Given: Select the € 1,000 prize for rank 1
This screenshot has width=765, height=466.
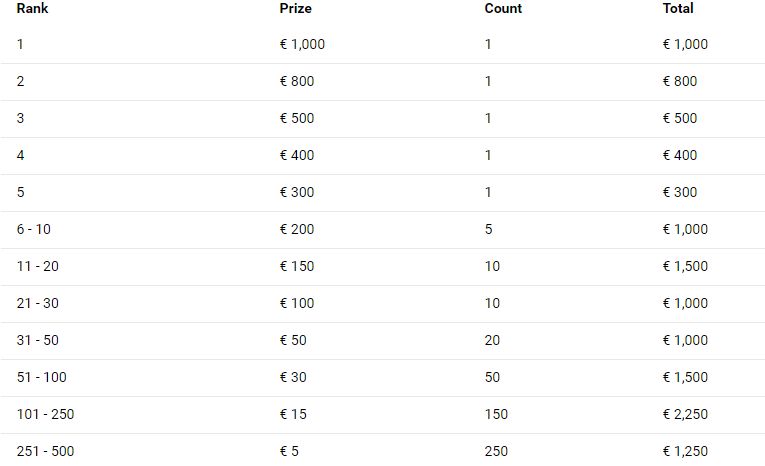Looking at the screenshot, I should (x=302, y=44).
